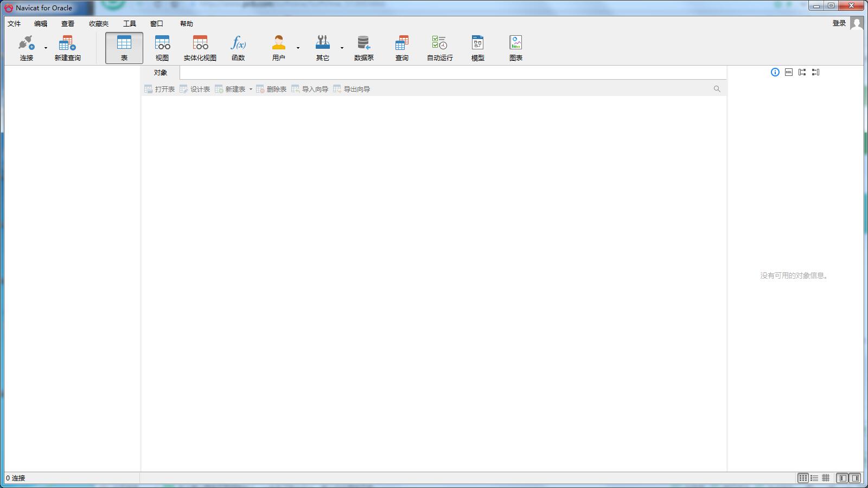Click the 登录 (Login) link
Image resolution: width=868 pixels, height=488 pixels.
pyautogui.click(x=838, y=23)
